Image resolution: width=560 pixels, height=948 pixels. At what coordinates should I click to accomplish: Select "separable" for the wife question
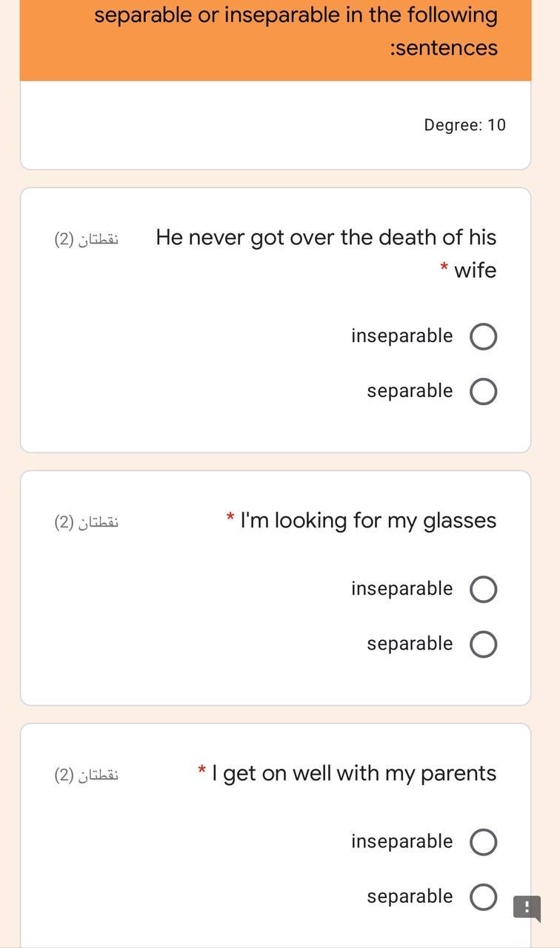coord(483,391)
